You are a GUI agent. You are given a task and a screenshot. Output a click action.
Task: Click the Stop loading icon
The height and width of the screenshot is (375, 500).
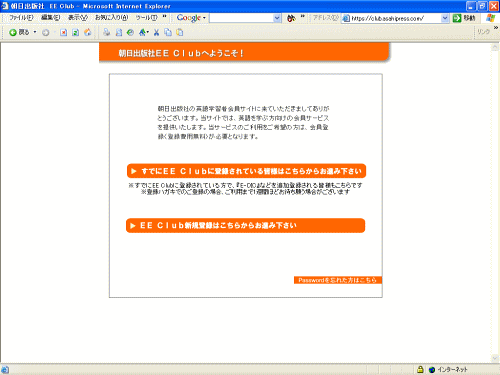coord(63,32)
